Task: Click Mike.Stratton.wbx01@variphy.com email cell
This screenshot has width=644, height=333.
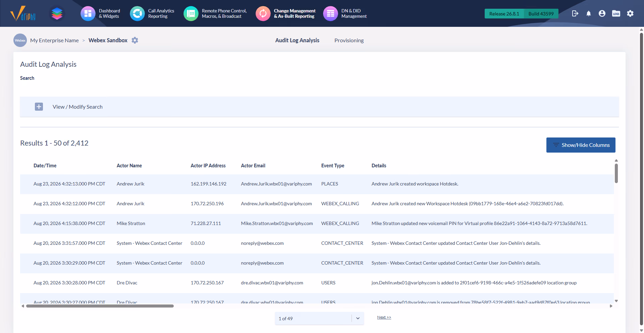Action: coord(277,223)
